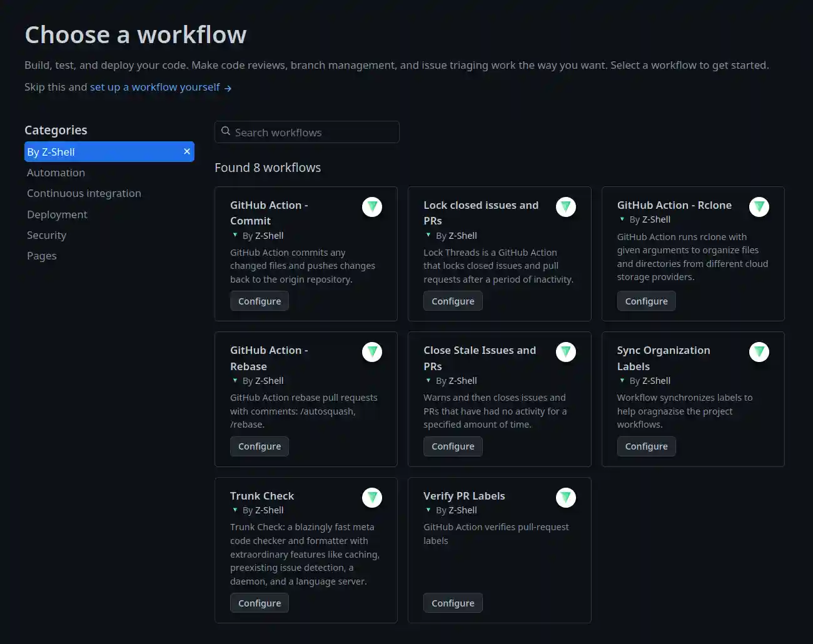Open the Security category filter
The height and width of the screenshot is (644, 813).
tap(46, 235)
